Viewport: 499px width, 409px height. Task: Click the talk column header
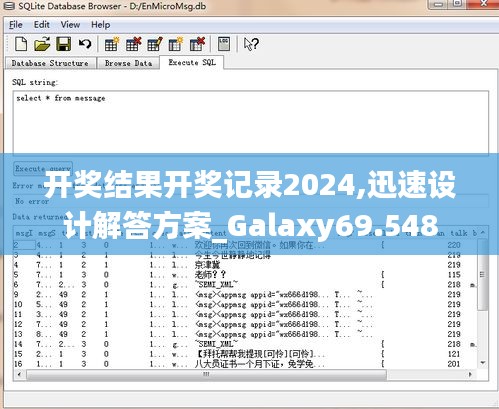point(459,233)
